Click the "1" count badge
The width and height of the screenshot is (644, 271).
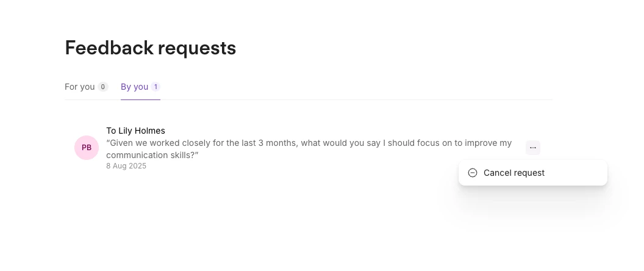[x=156, y=87]
